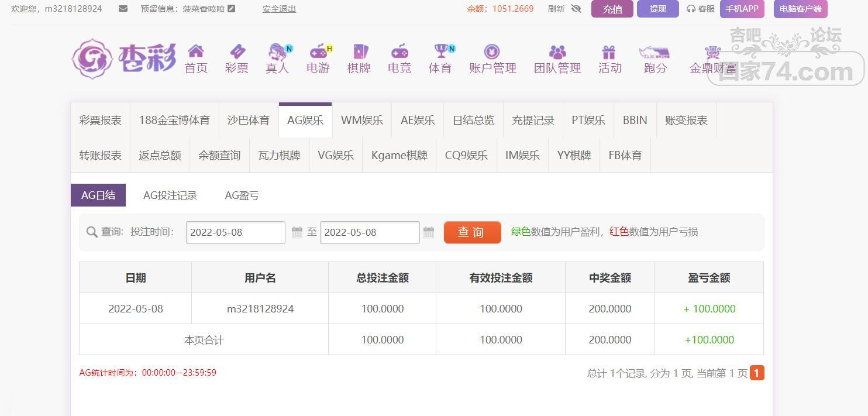Open the 彩票 lottery ticket icon
The image size is (868, 416).
point(237,51)
